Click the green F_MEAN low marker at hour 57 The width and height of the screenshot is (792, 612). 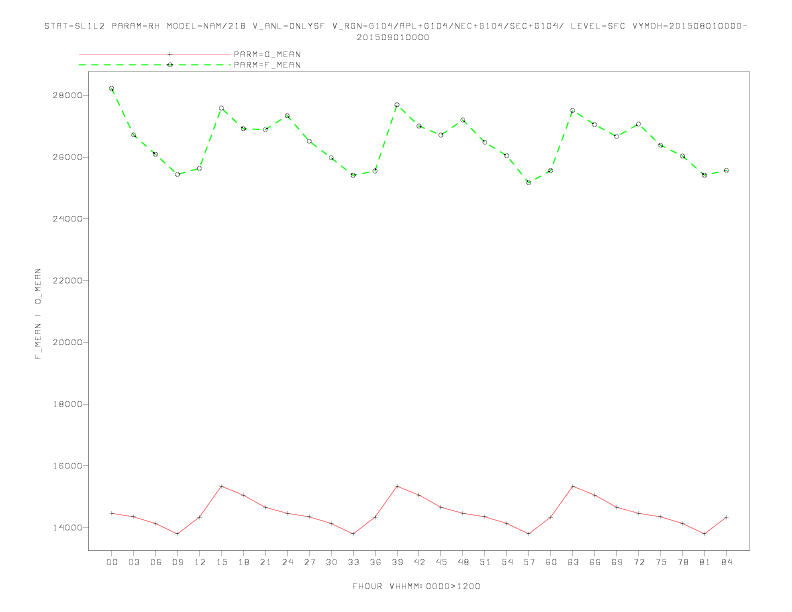tap(529, 182)
